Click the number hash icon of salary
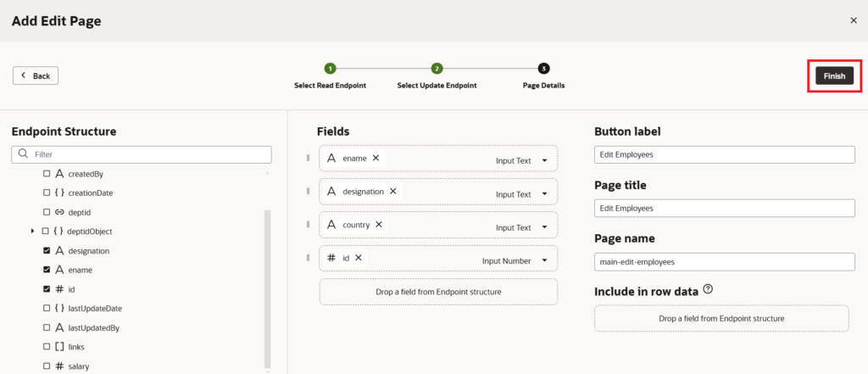 (x=60, y=366)
